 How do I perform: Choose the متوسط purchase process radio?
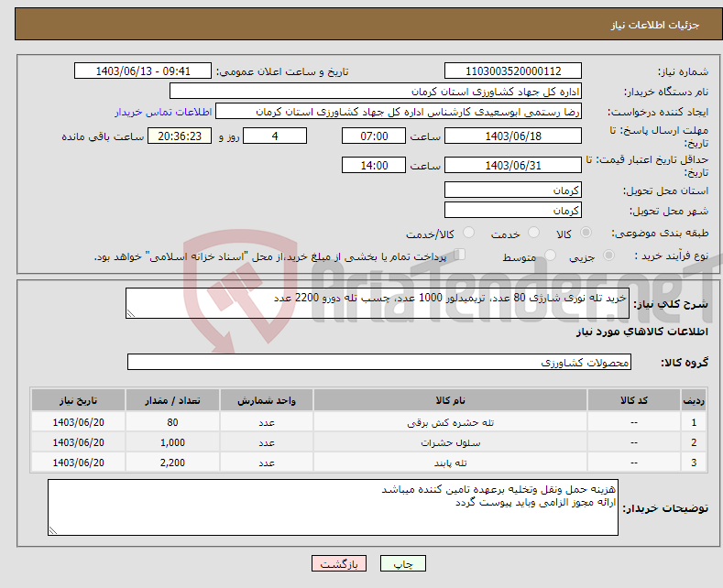pyautogui.click(x=550, y=255)
